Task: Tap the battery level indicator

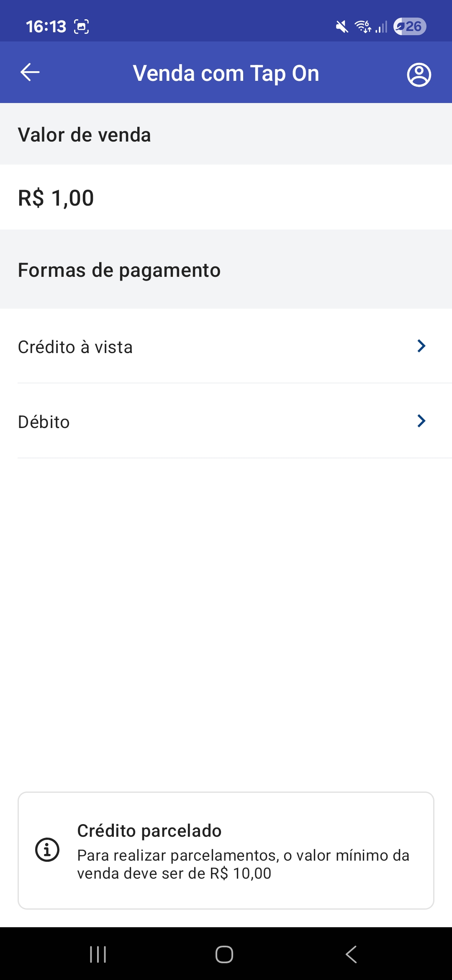Action: (x=410, y=27)
